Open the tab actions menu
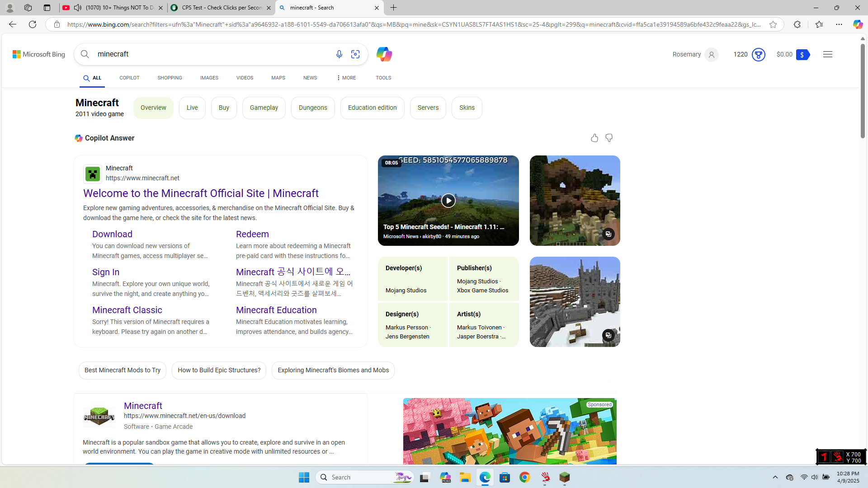Viewport: 868px width, 488px height. click(47, 8)
